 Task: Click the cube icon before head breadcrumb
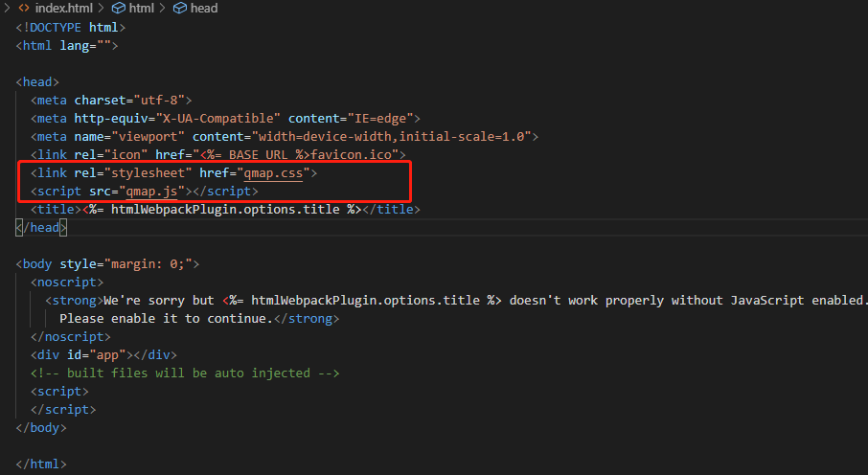coord(180,9)
